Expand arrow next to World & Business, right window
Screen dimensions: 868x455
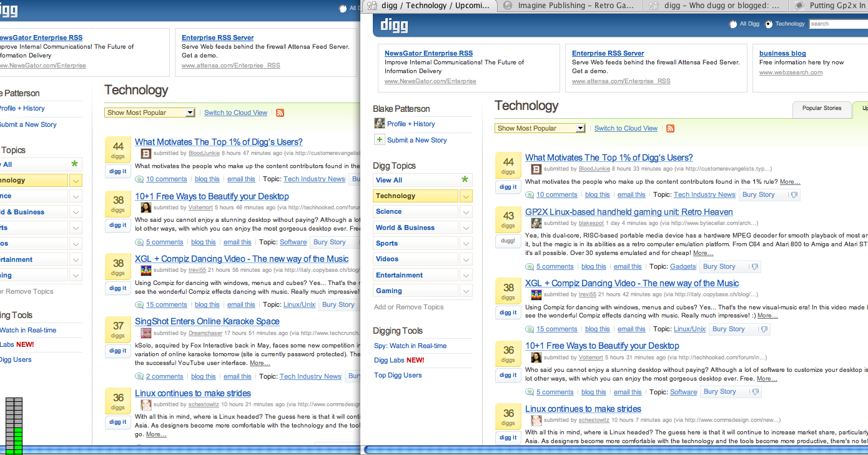tap(466, 228)
